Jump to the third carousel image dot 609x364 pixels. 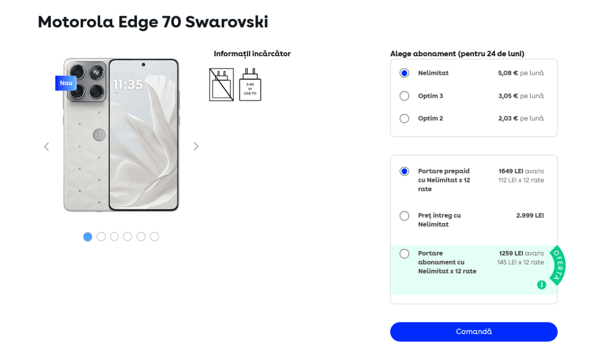[x=114, y=237]
